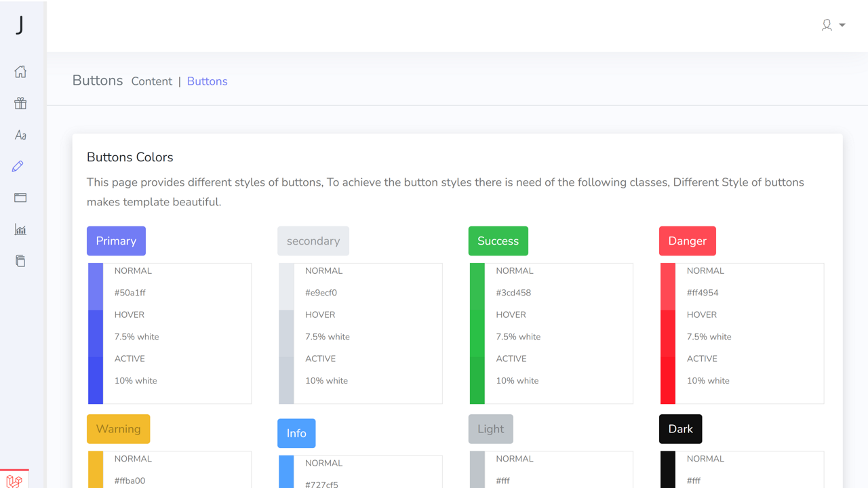Select the bar chart analytics icon
Screen dimensions: 868x488
(20, 229)
